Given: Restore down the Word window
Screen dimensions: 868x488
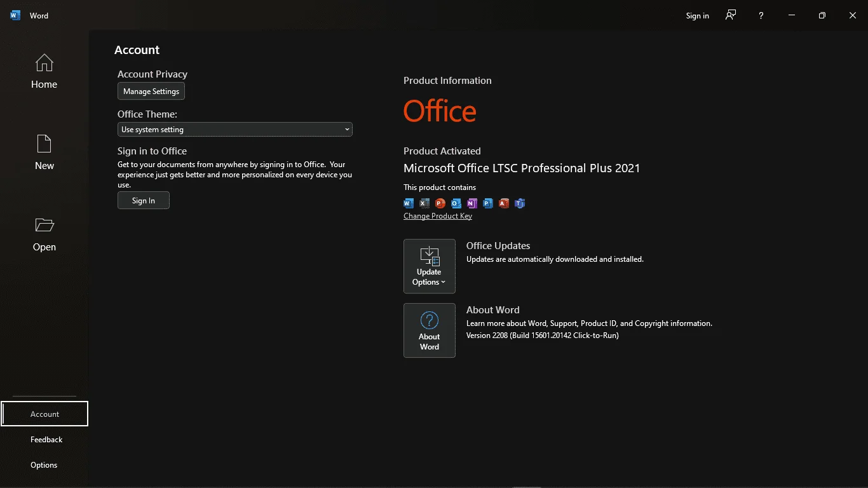Looking at the screenshot, I should pyautogui.click(x=822, y=15).
